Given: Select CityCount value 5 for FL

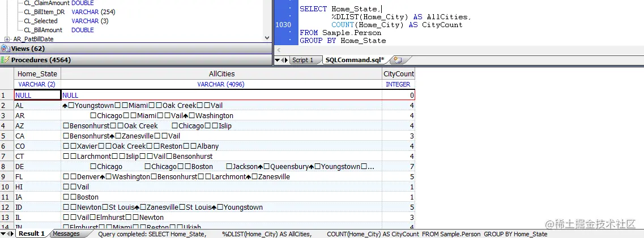Looking at the screenshot, I should pyautogui.click(x=398, y=176).
